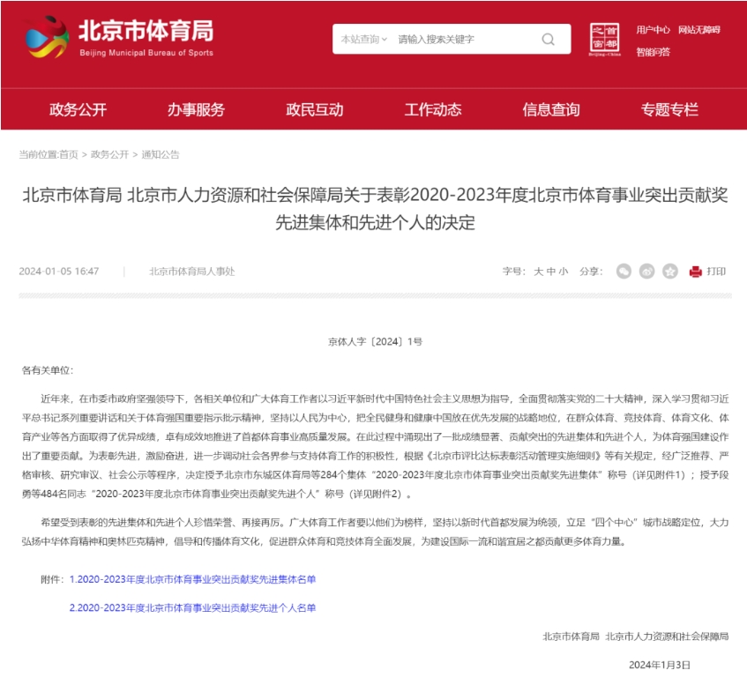Share via the Weibo icon

point(646,272)
